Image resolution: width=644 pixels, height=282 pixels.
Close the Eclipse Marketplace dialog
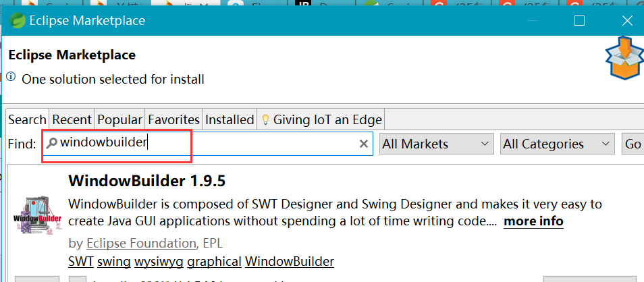coord(627,20)
